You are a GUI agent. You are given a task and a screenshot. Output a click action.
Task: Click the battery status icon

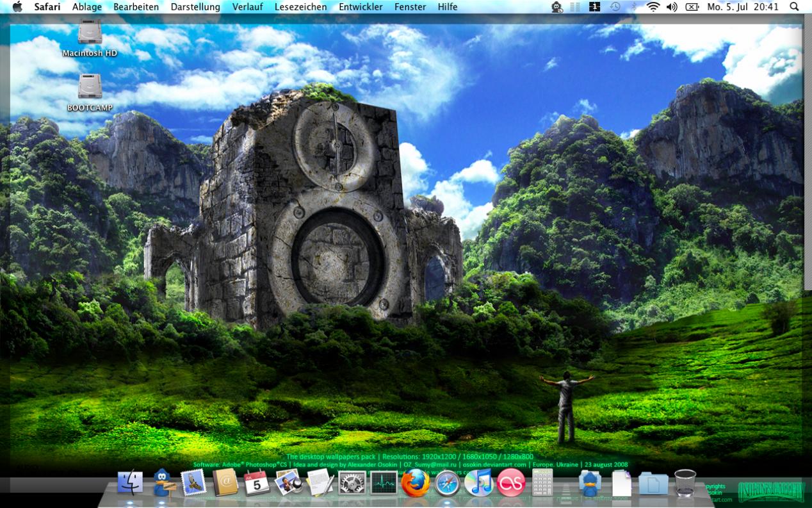click(692, 7)
